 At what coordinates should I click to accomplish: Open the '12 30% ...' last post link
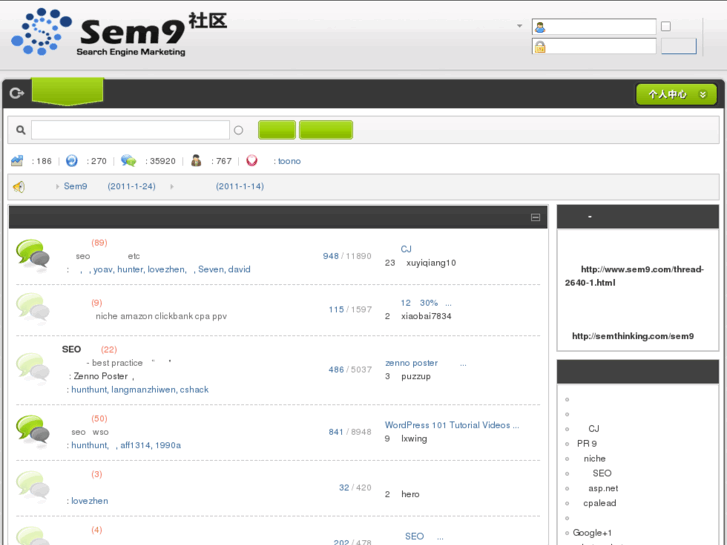426,303
